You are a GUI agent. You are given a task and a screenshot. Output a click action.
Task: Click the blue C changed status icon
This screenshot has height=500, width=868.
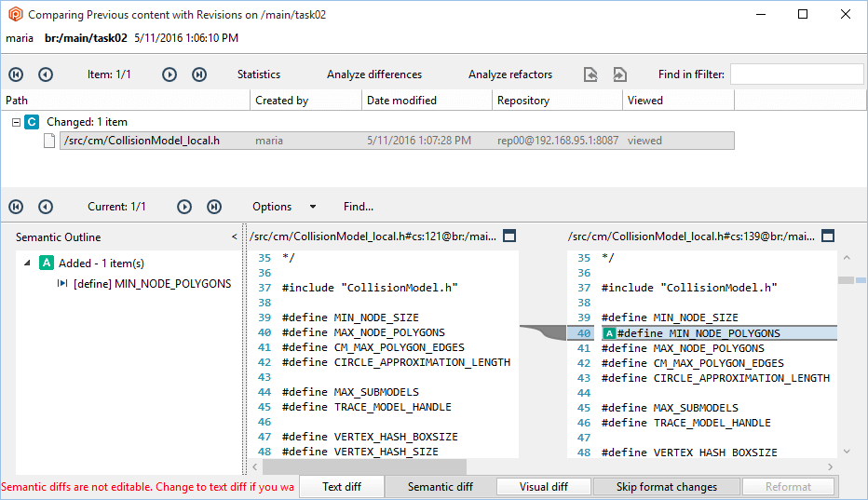pyautogui.click(x=32, y=122)
